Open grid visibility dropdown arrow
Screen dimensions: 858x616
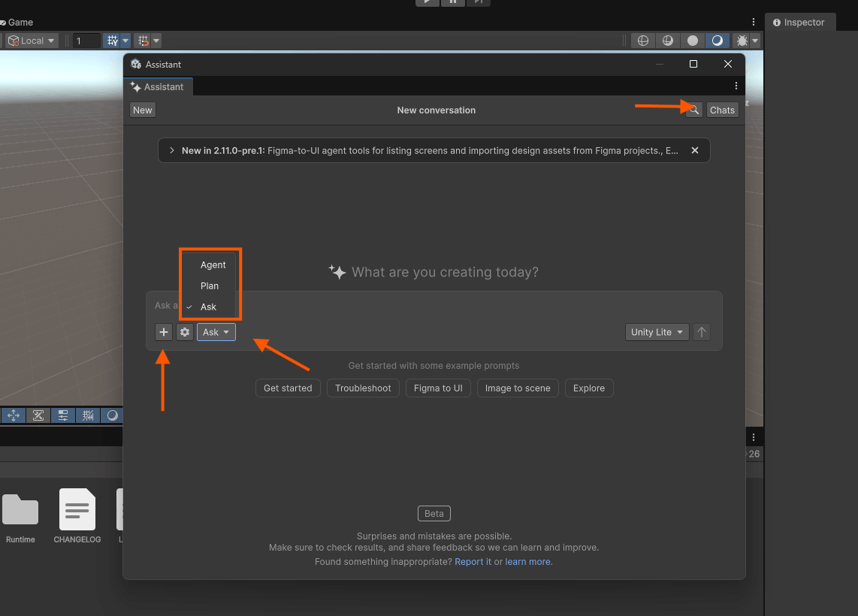tap(125, 41)
